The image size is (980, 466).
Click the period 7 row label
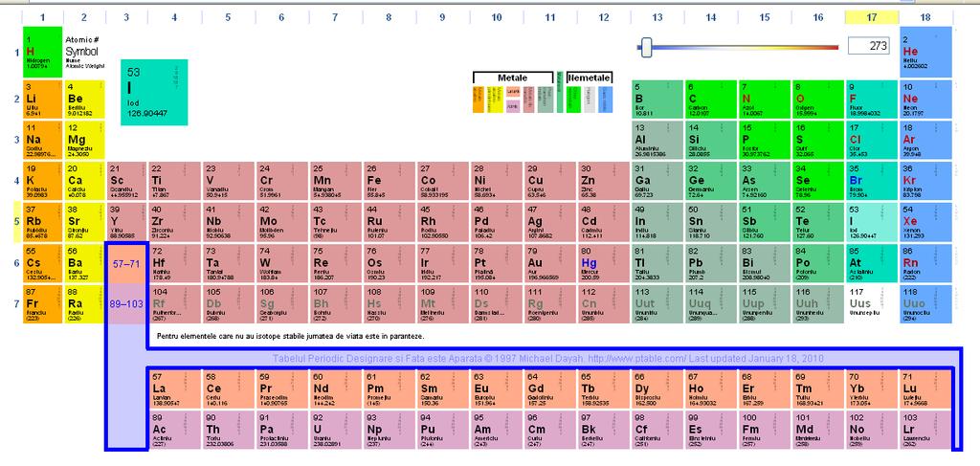tap(17, 303)
